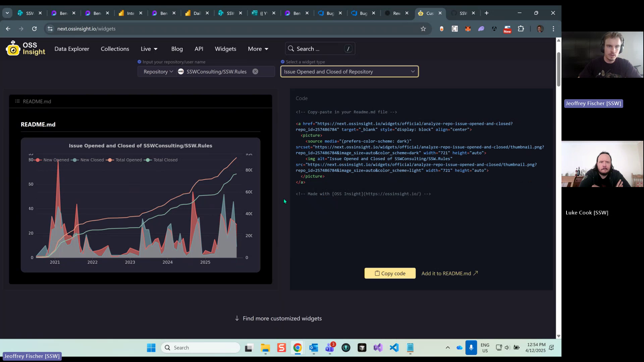Open File Explorer from taskbar
644x362 pixels.
click(265, 348)
